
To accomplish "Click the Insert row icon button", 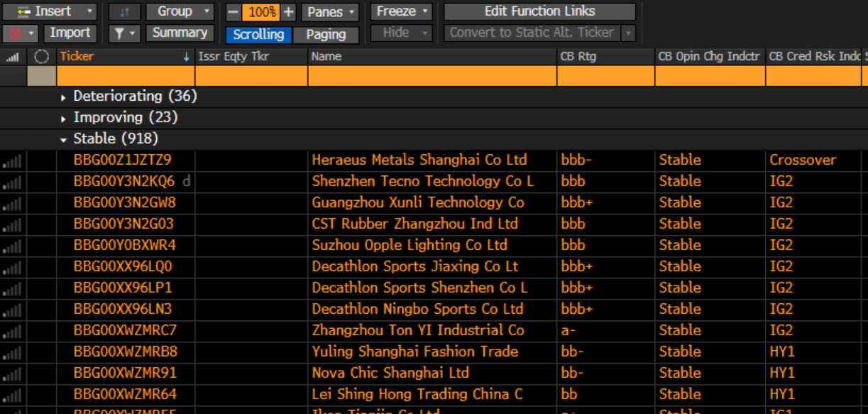I will (23, 11).
